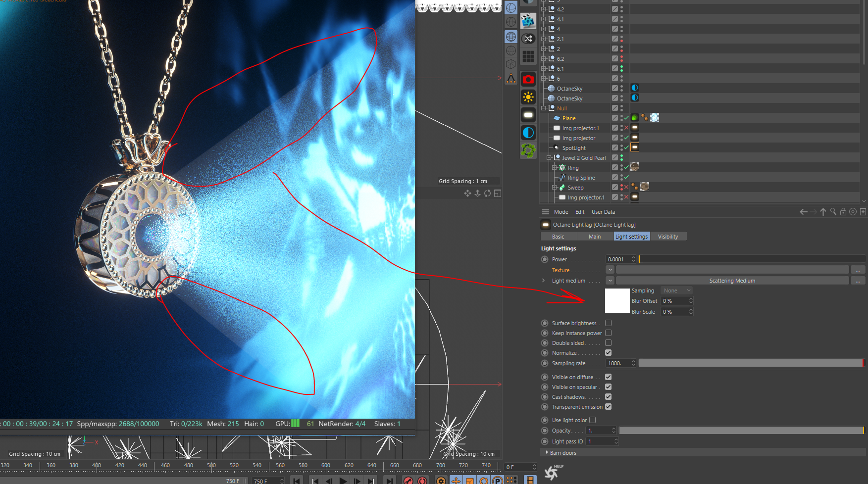
Task: Switch to the Visibility tab
Action: pyautogui.click(x=668, y=237)
